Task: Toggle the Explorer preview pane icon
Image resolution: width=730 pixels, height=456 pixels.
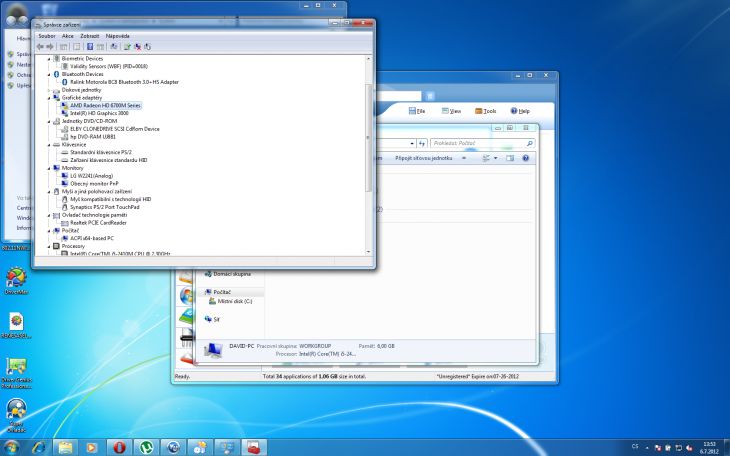Action: coord(510,158)
